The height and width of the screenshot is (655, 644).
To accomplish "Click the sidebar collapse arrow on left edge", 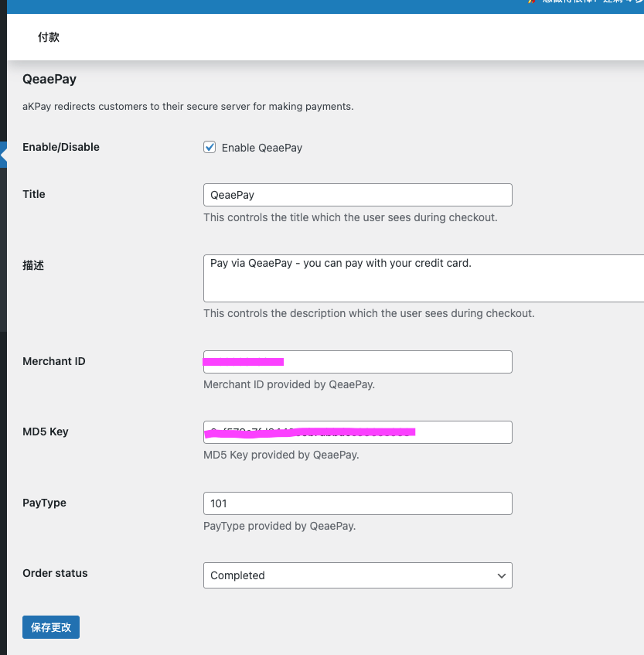I will coord(3,155).
